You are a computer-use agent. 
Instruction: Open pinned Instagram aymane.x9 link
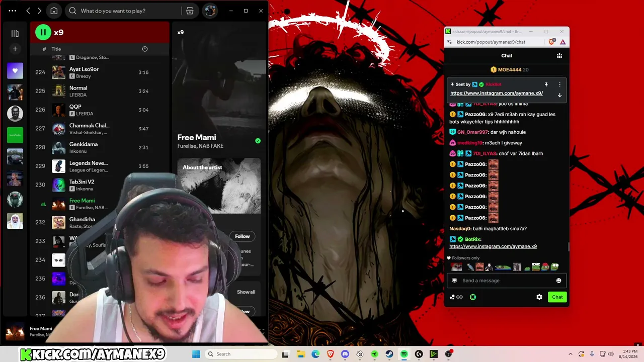(497, 94)
